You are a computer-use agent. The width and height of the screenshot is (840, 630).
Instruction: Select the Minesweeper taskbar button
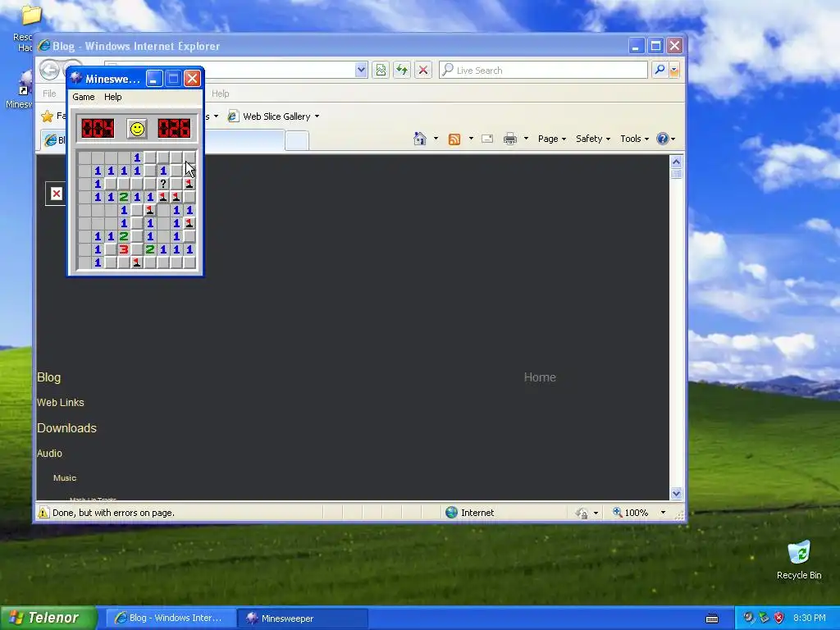pos(303,619)
